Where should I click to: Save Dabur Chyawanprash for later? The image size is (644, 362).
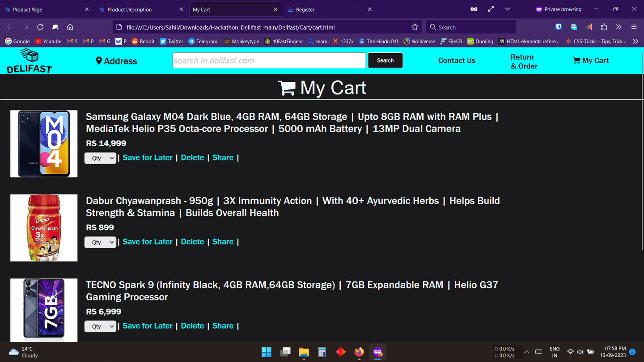pos(148,241)
